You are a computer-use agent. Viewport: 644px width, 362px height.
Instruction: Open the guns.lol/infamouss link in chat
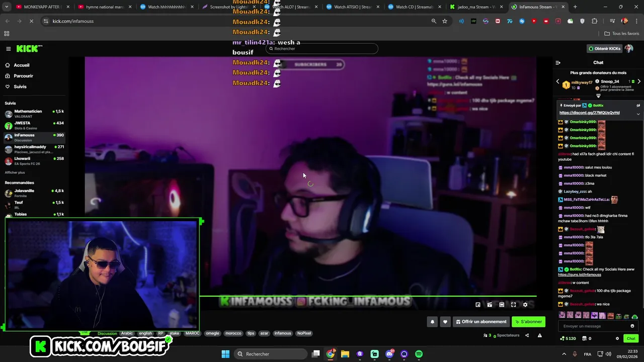pos(579,275)
